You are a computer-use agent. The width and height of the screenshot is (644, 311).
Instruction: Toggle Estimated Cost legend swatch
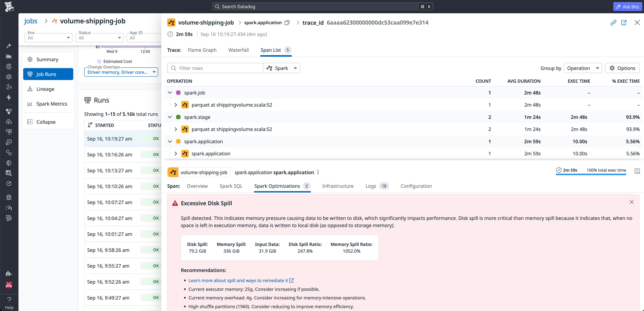pyautogui.click(x=99, y=62)
